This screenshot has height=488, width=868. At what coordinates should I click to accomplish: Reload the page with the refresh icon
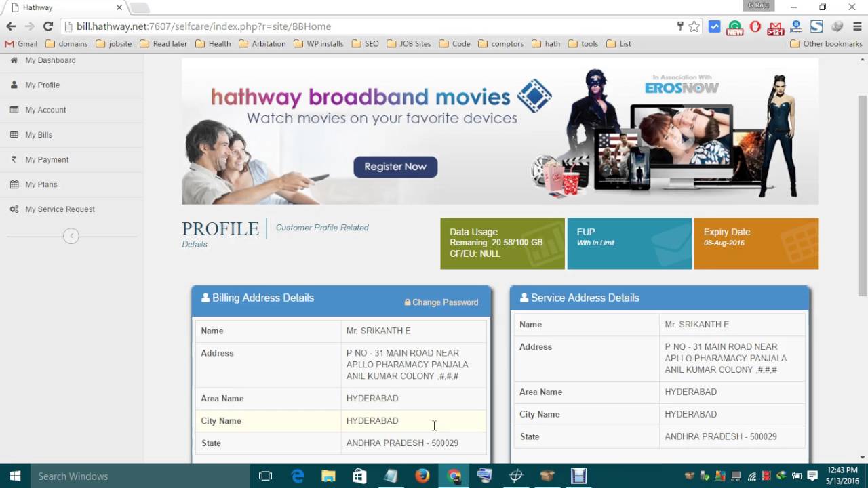[48, 26]
